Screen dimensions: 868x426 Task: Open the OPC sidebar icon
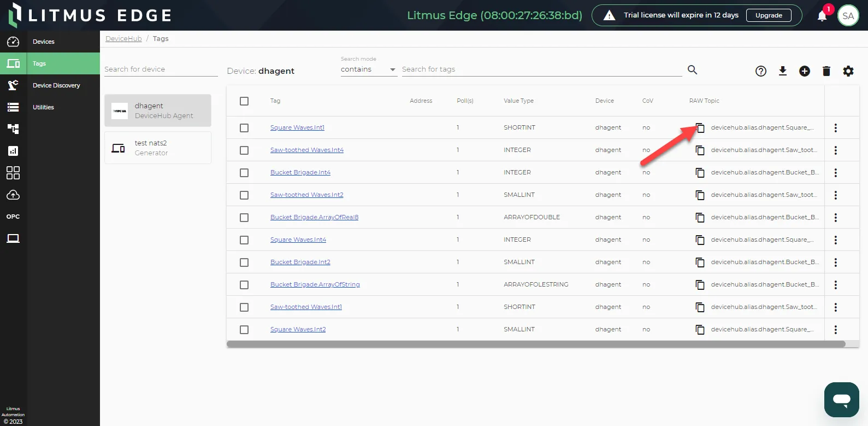tap(13, 217)
